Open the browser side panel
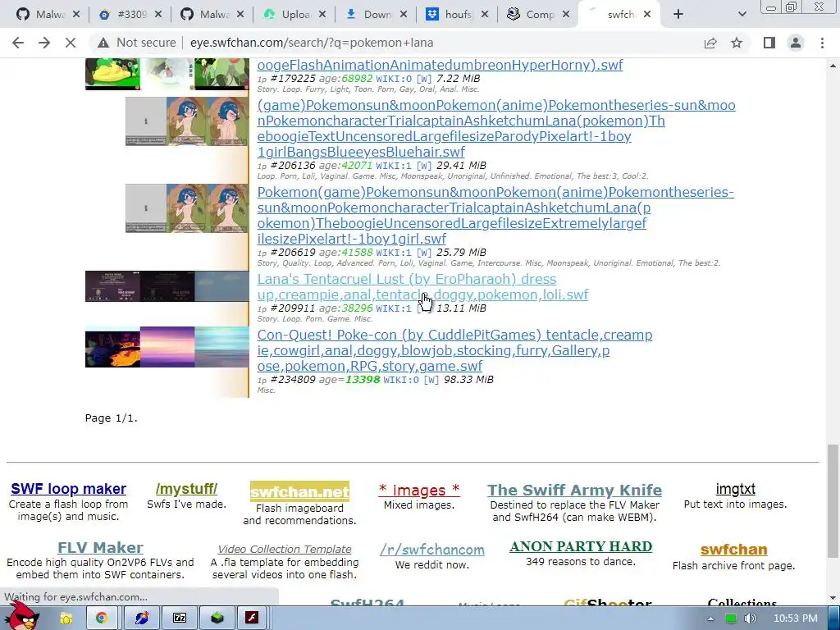The width and height of the screenshot is (840, 630). coord(769,43)
